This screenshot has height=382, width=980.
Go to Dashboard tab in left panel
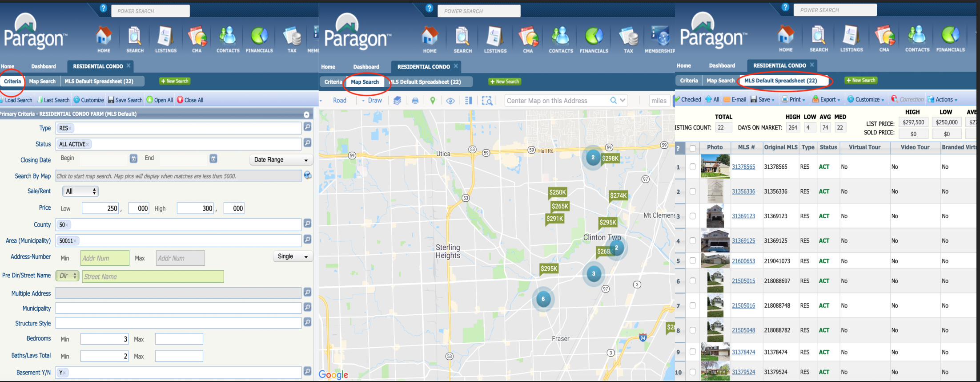44,66
